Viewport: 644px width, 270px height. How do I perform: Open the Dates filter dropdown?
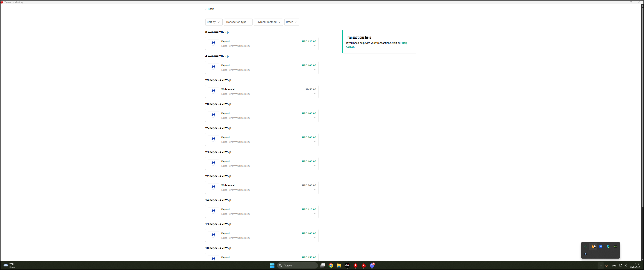[x=291, y=22]
